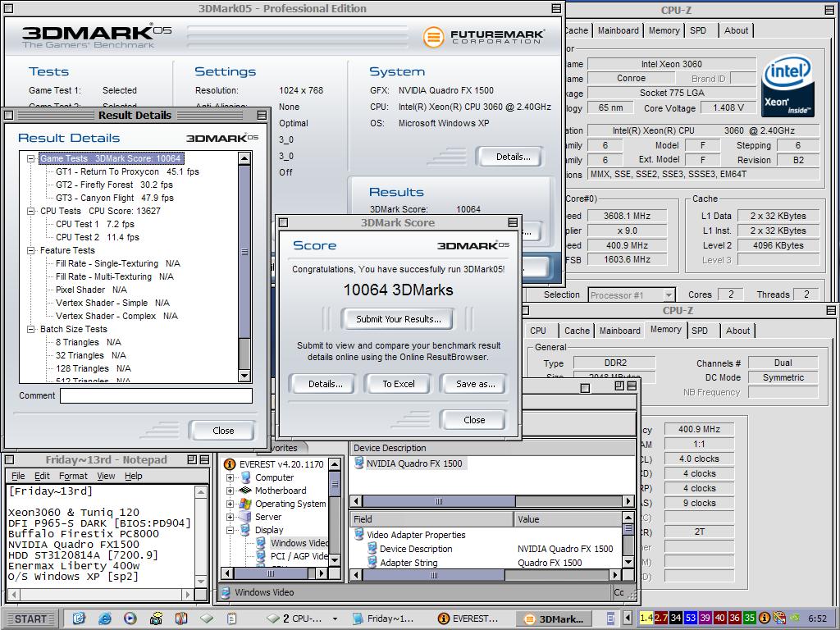Click the taskbar tray expand arrow
840x630 pixels.
[628, 619]
